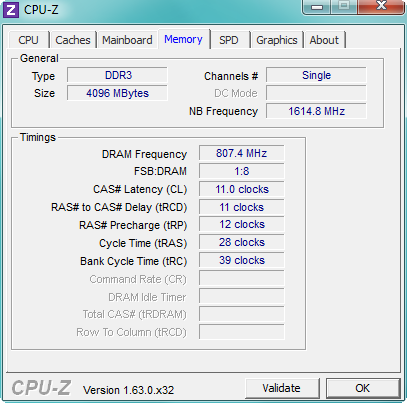Click the 4096 MBytes size field
The height and width of the screenshot is (403, 407).
click(117, 93)
